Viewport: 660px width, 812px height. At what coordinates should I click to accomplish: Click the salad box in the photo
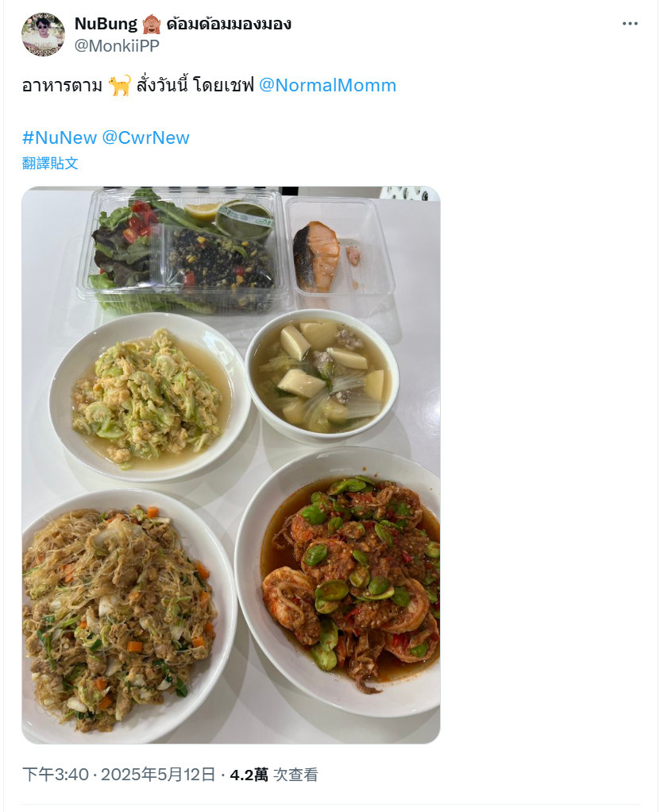(x=183, y=250)
